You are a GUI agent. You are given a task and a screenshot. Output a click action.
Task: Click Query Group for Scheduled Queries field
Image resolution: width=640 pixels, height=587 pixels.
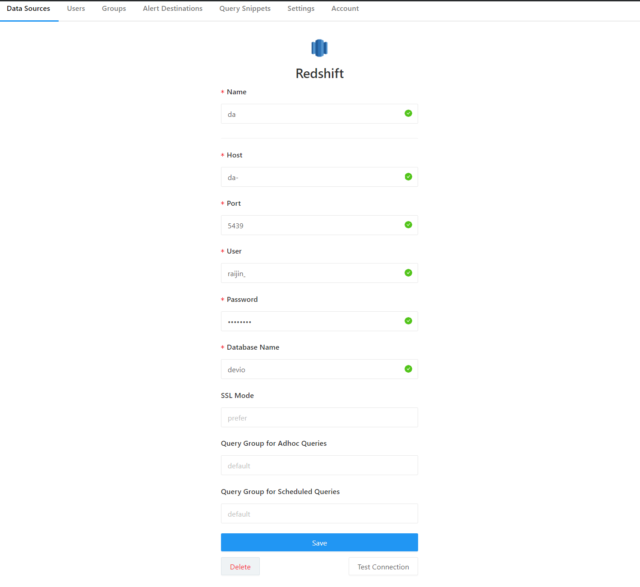(x=319, y=514)
